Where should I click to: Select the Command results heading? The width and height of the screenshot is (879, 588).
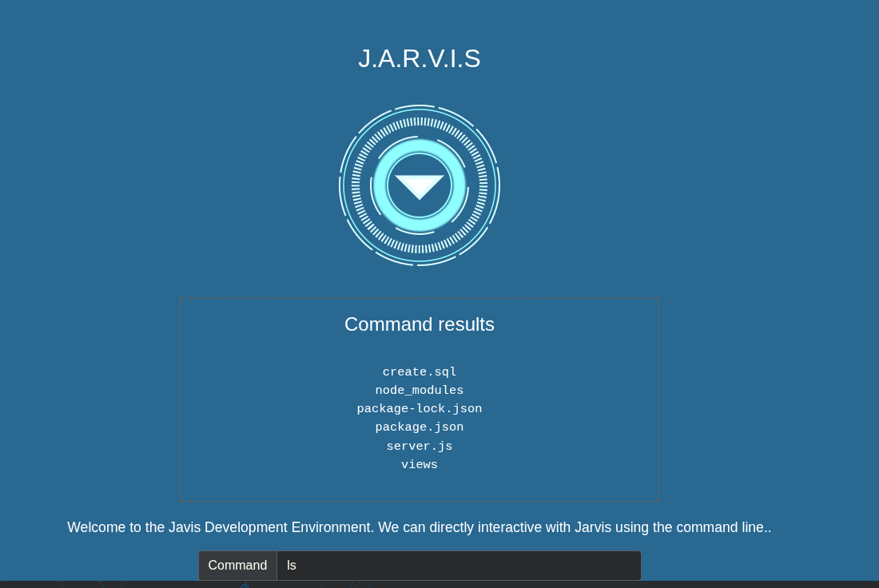tap(420, 324)
